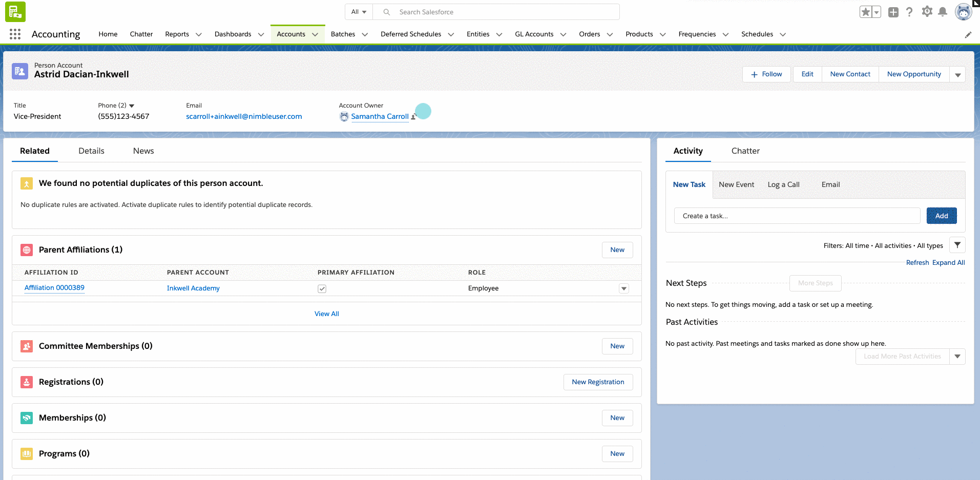The height and width of the screenshot is (480, 980).
Task: Switch to the Chatter activity tab
Action: point(745,151)
